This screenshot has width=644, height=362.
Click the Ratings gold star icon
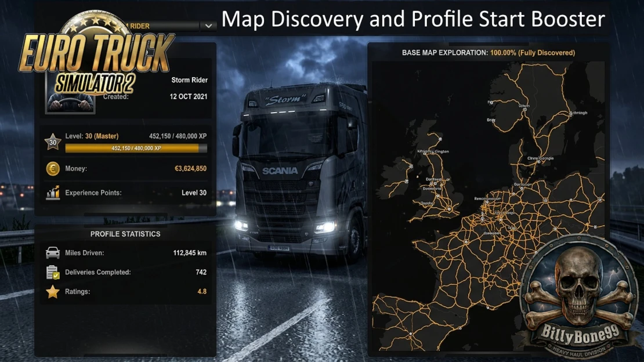tap(53, 292)
